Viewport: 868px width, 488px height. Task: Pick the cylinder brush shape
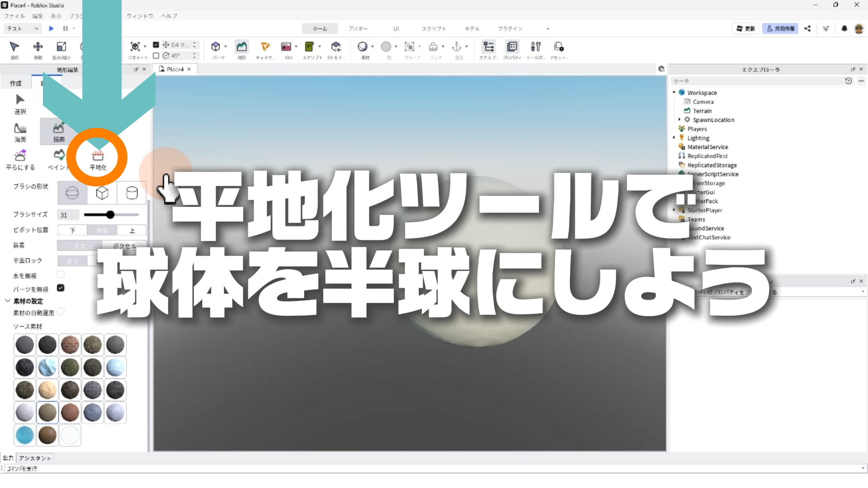coord(132,193)
